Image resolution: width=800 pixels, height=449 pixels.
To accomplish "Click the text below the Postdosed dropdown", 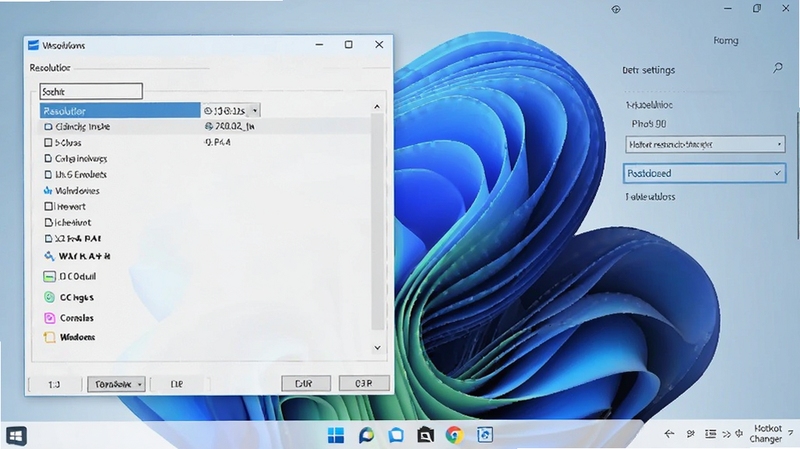I will click(651, 197).
